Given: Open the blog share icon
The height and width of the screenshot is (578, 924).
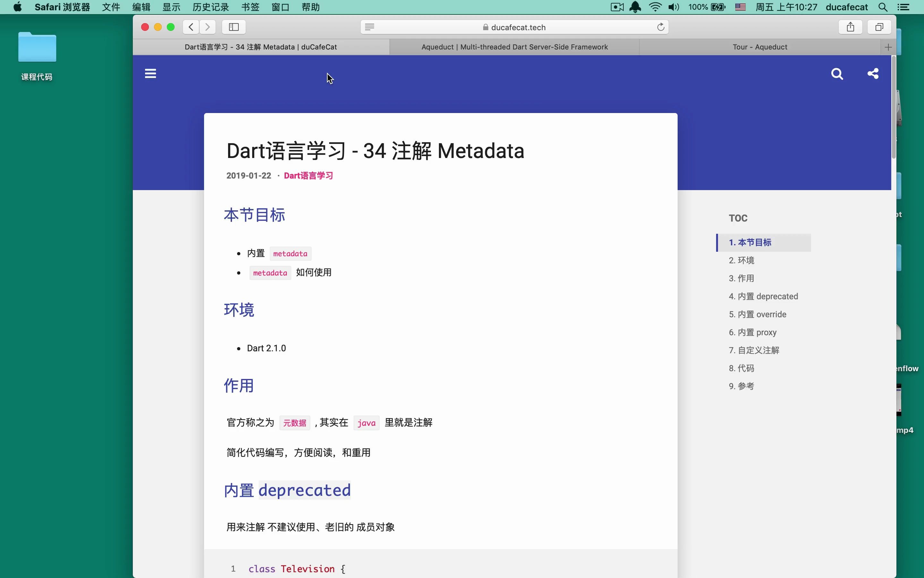Looking at the screenshot, I should tap(873, 74).
